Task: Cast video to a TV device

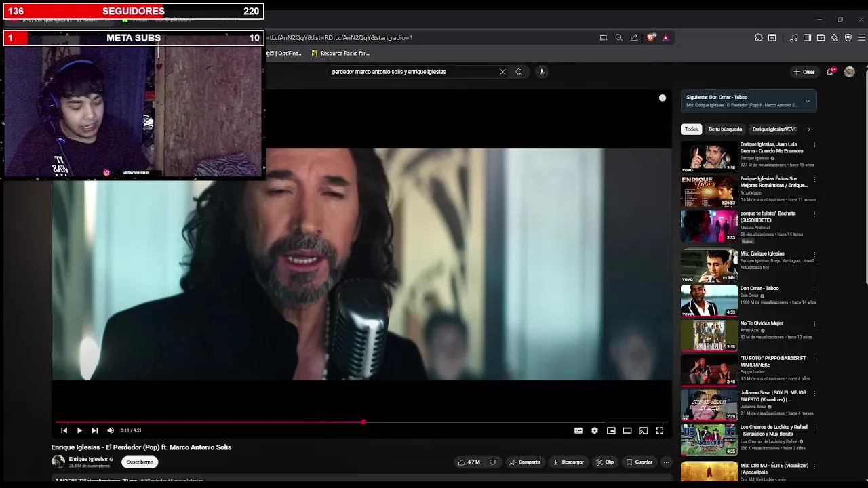Action: click(644, 430)
